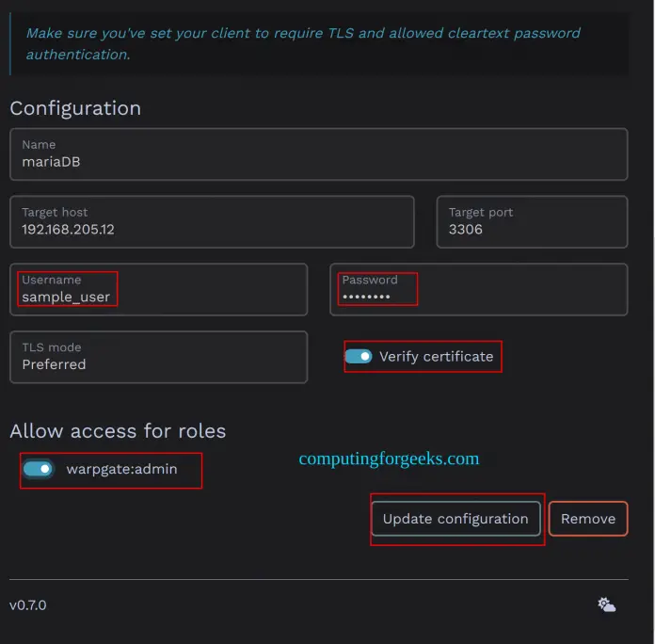Click the Preferred value in TLS mode

(54, 364)
